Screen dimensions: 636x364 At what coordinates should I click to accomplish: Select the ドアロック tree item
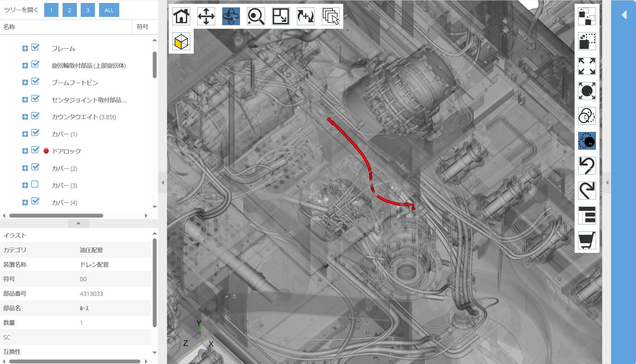coord(66,151)
